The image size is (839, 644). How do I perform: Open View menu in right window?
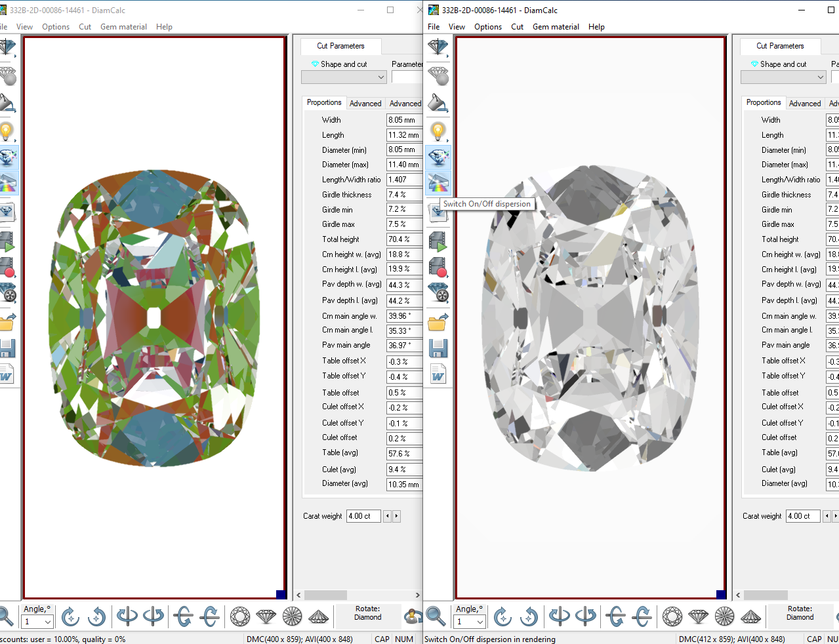point(457,27)
